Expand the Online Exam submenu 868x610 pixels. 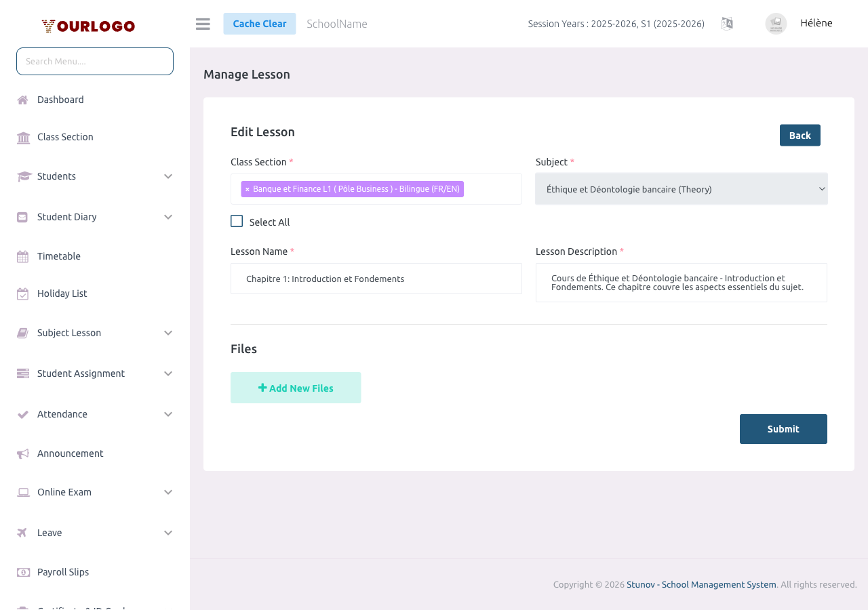tap(168, 493)
